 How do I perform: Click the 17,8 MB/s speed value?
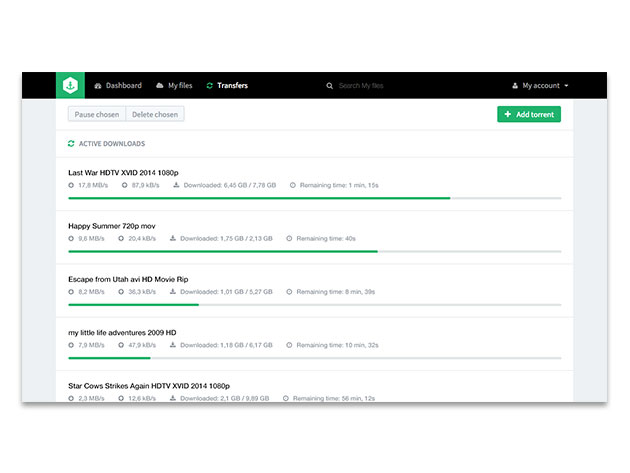point(93,185)
